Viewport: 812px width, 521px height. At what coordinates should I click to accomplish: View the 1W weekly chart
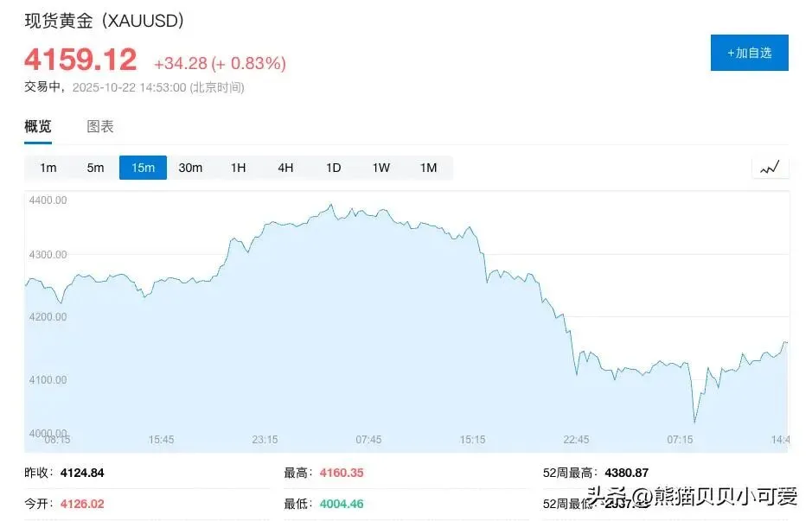click(381, 168)
